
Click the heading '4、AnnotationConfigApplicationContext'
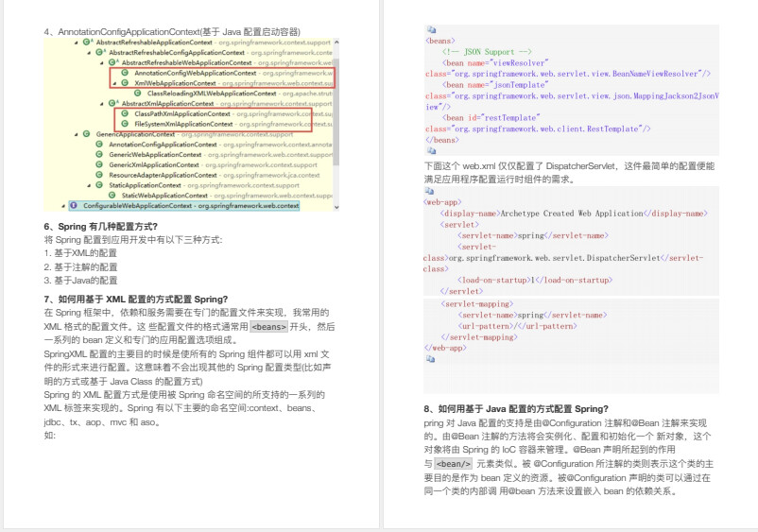point(172,32)
